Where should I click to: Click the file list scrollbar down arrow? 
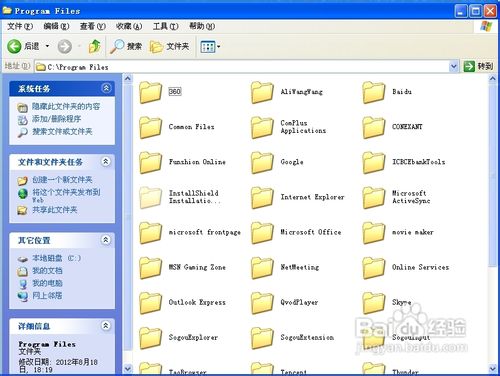[493, 368]
